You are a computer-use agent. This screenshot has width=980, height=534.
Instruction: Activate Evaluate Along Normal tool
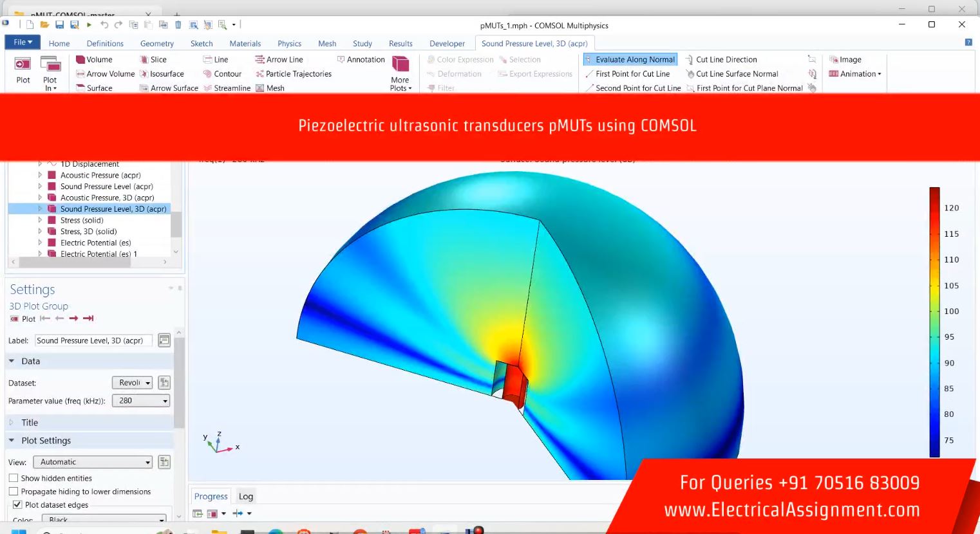tap(630, 60)
